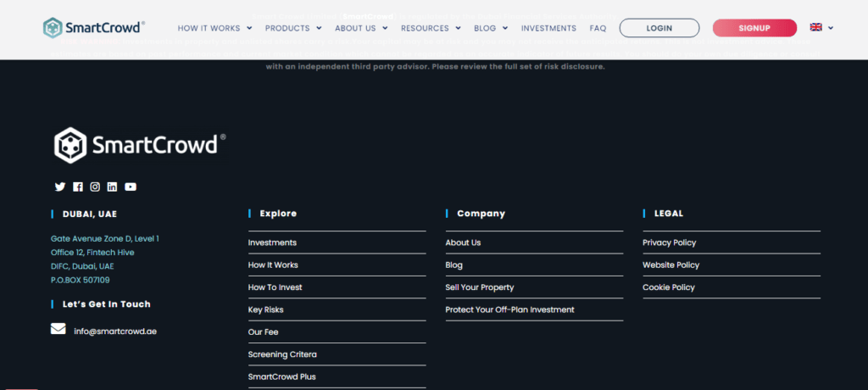The width and height of the screenshot is (868, 390).
Task: Click the Company column heading
Action: tap(481, 214)
